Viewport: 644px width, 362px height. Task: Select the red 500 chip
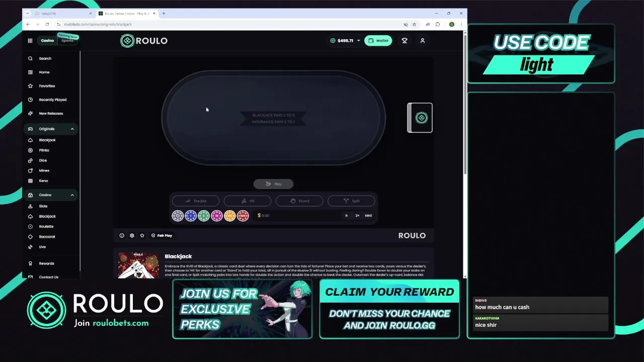click(x=243, y=216)
